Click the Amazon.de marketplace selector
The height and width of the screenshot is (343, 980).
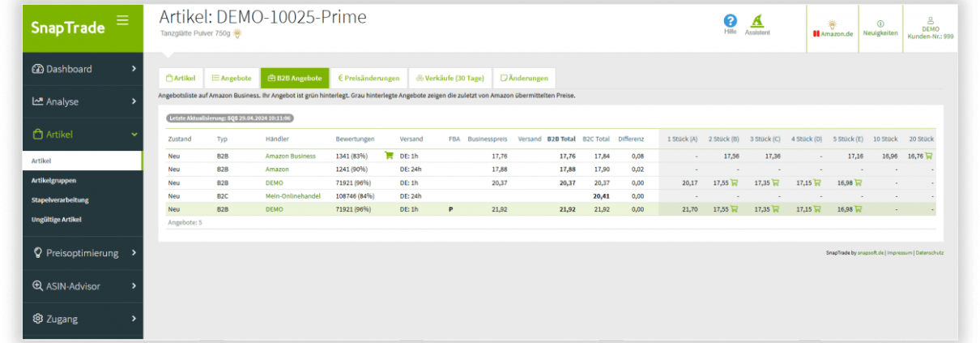click(x=833, y=33)
